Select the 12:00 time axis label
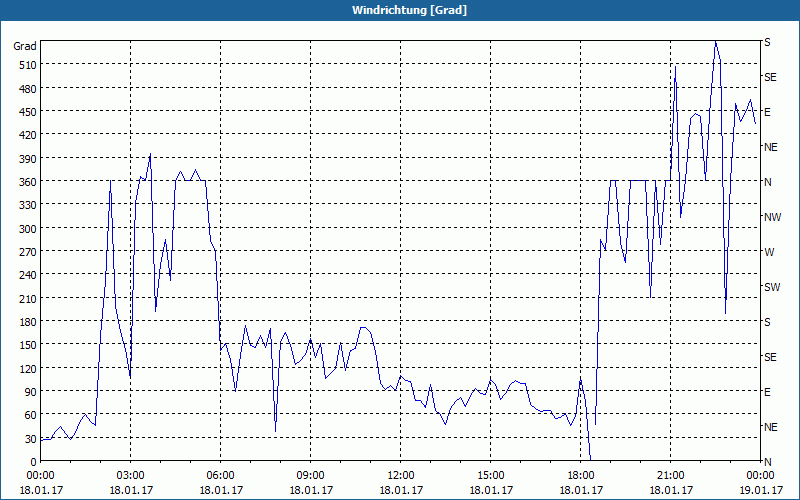This screenshot has height=500, width=800. pyautogui.click(x=400, y=475)
